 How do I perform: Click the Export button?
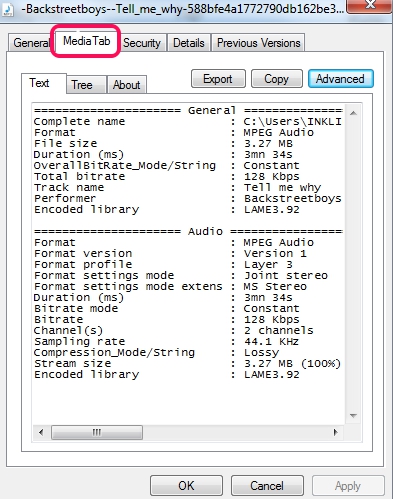click(x=218, y=79)
